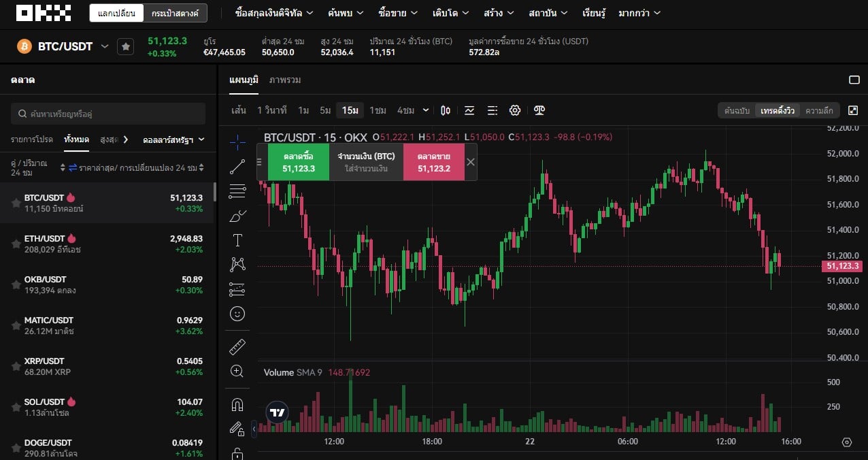868x460 pixels.
Task: Select the trend line drawing tool
Action: point(237,166)
